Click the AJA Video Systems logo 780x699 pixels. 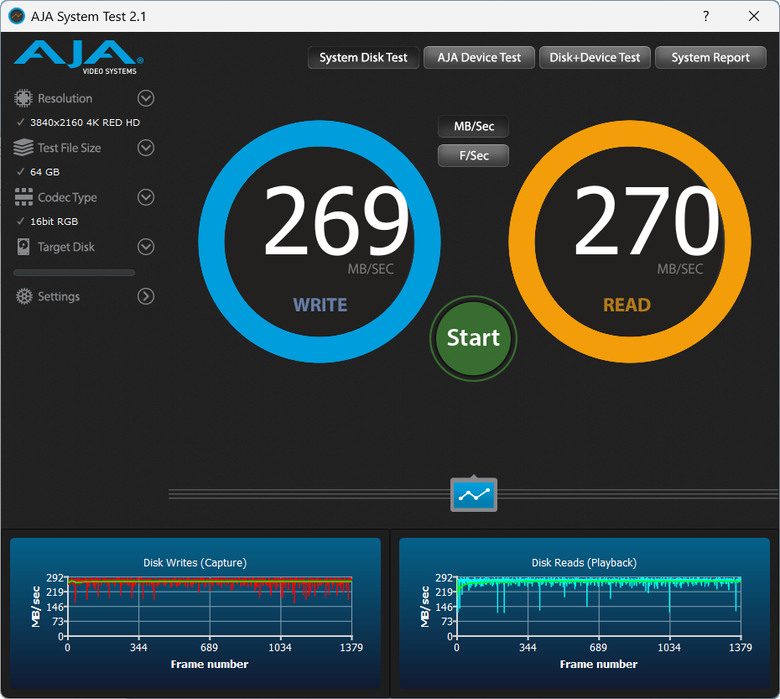[79, 57]
